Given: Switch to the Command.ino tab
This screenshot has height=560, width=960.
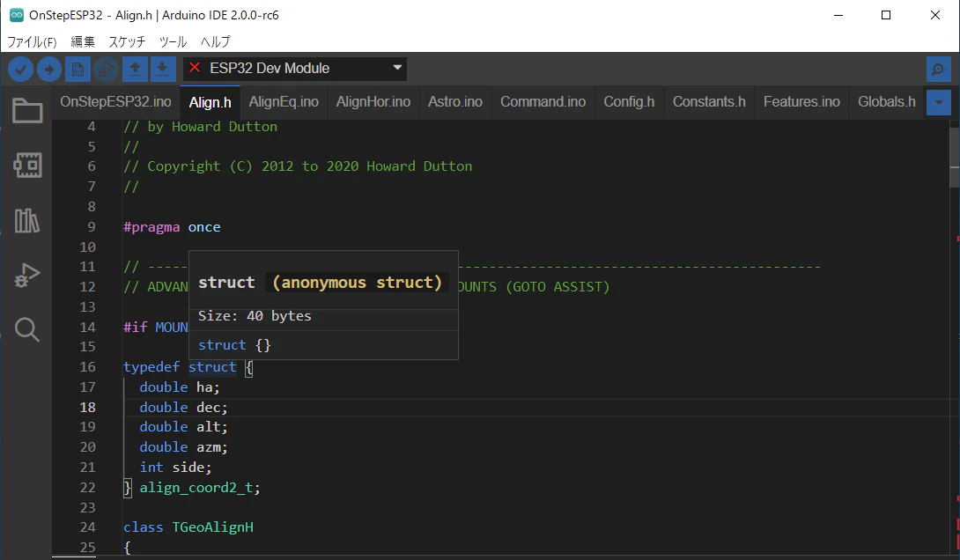Looking at the screenshot, I should (543, 102).
